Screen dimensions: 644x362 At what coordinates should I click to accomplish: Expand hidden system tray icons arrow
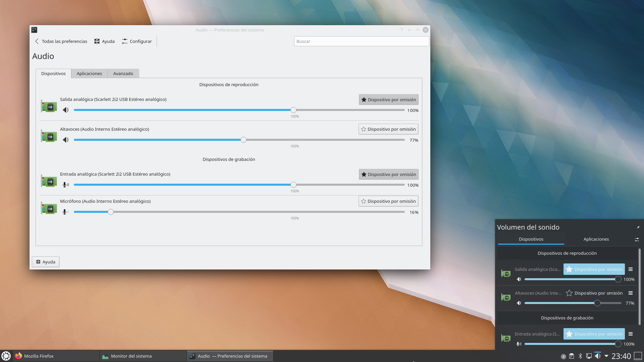[606, 356]
